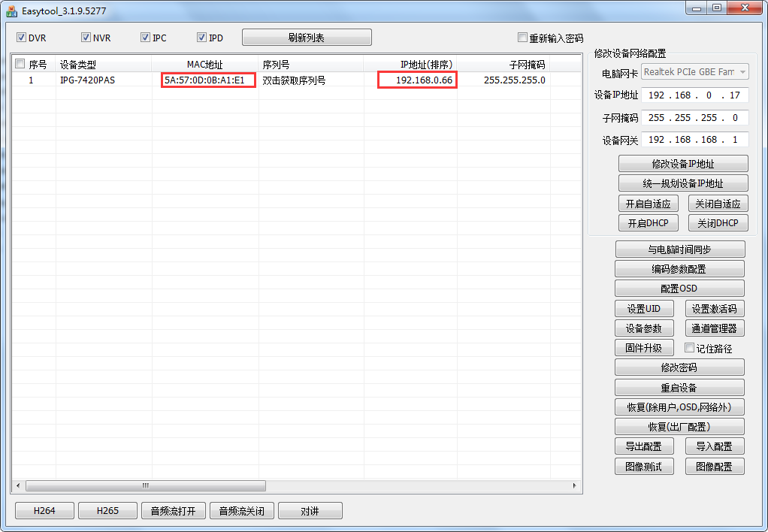
Task: Click the 设备IP地址 input field
Action: [x=694, y=95]
